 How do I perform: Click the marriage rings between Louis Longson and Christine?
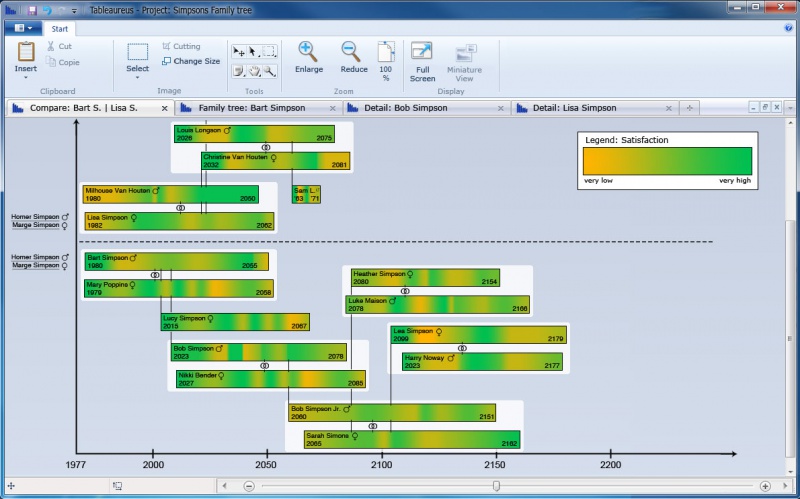tap(265, 147)
